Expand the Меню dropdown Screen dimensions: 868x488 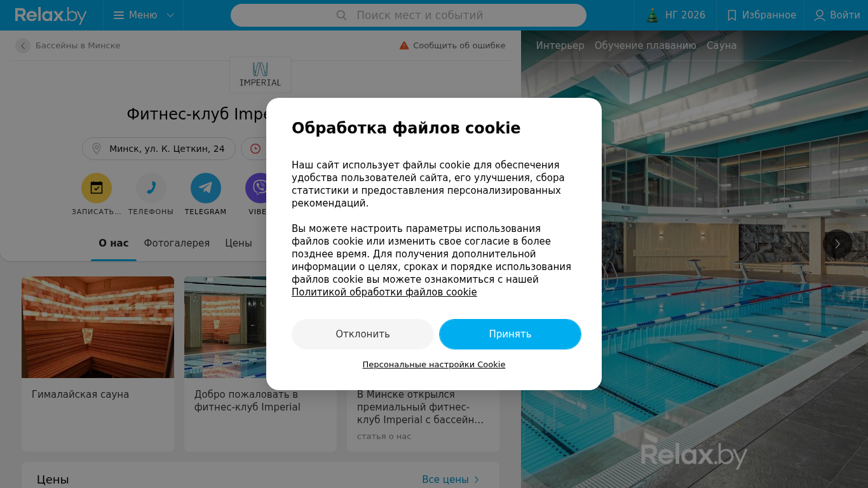pos(144,15)
